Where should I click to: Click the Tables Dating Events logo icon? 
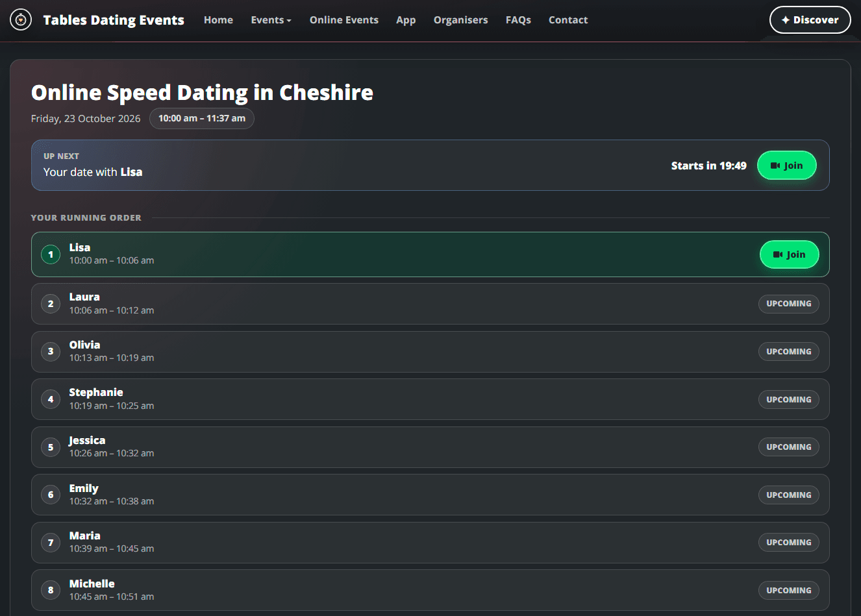[x=21, y=20]
